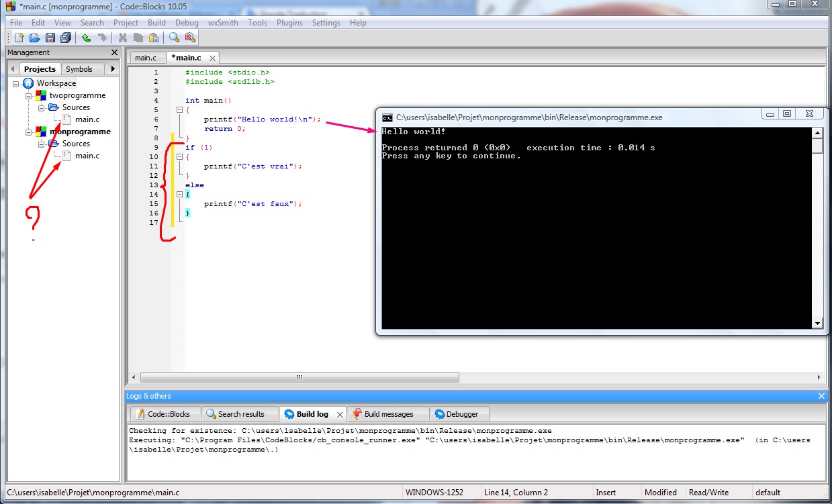Click the Open file folder icon

(x=35, y=38)
